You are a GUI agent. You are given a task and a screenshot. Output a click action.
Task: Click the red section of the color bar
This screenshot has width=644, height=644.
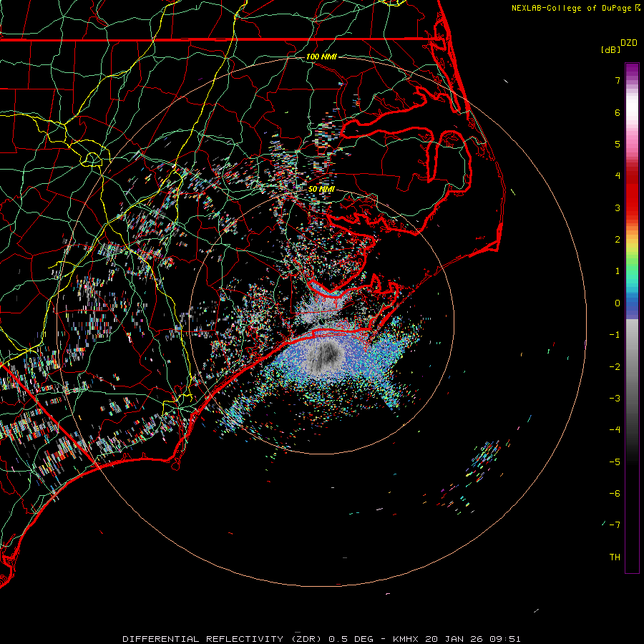632,193
